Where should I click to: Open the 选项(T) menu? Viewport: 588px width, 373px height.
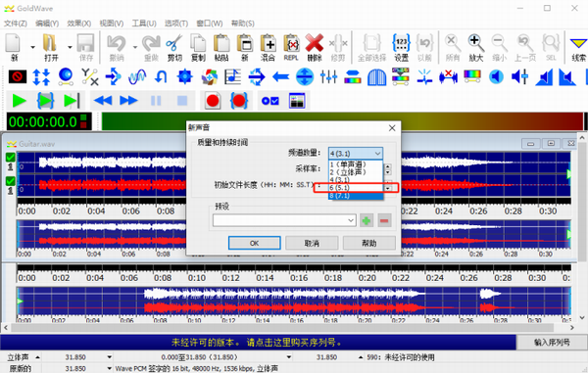pos(176,23)
